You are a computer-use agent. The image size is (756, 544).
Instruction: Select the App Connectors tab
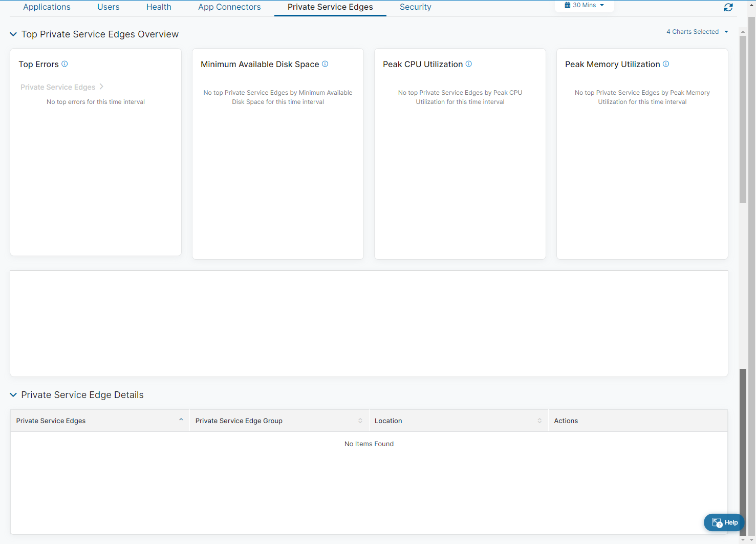click(x=229, y=7)
